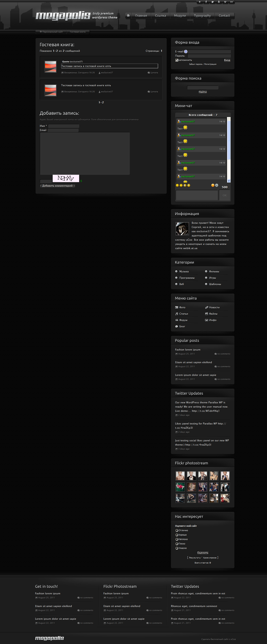The image size is (267, 644).
Task: Click the Vimeo icon in the header
Action: 225,2
